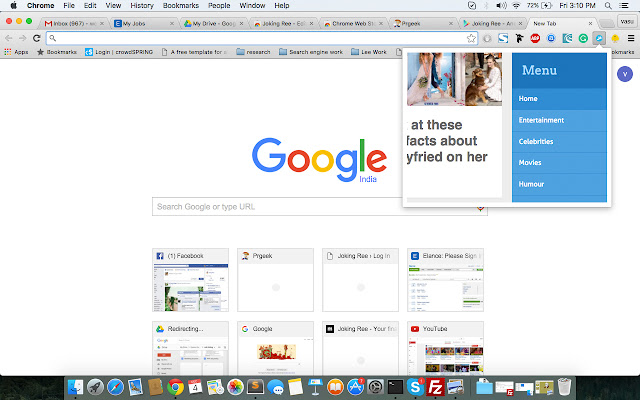Open the Lee Work bookmarks folder

[x=369, y=52]
